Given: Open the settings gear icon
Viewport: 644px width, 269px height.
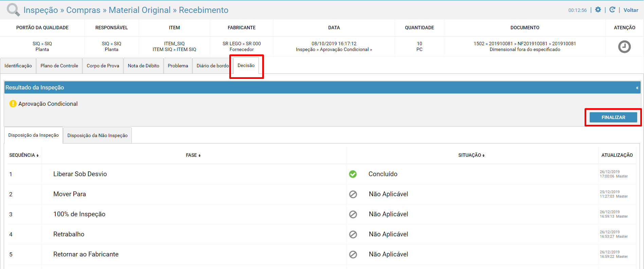Looking at the screenshot, I should coord(598,10).
